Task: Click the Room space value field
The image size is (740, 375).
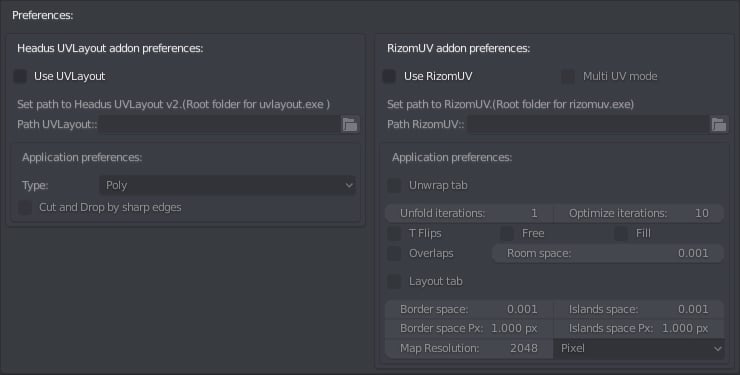Action: coord(608,253)
